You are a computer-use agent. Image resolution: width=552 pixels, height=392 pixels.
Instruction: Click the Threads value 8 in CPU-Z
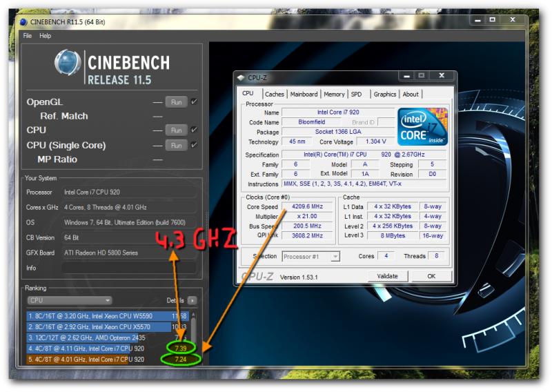pyautogui.click(x=437, y=256)
